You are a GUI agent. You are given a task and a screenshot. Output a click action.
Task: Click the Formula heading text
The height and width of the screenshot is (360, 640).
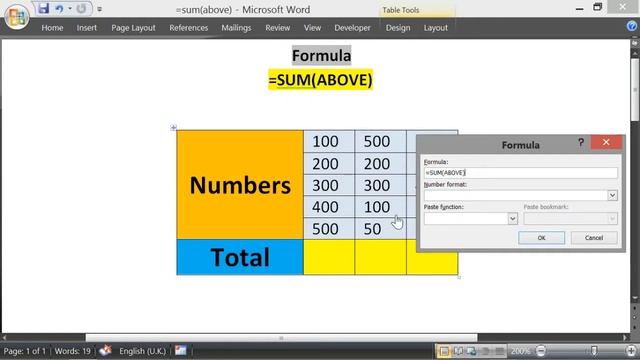(322, 56)
